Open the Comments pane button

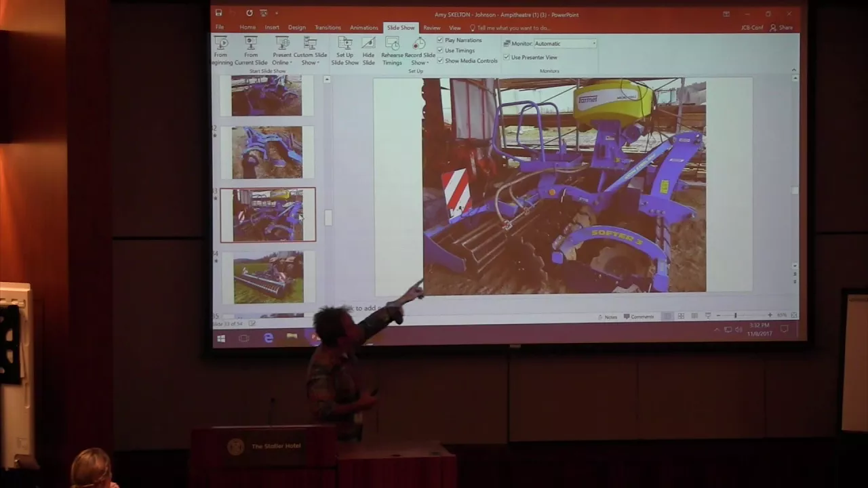639,317
